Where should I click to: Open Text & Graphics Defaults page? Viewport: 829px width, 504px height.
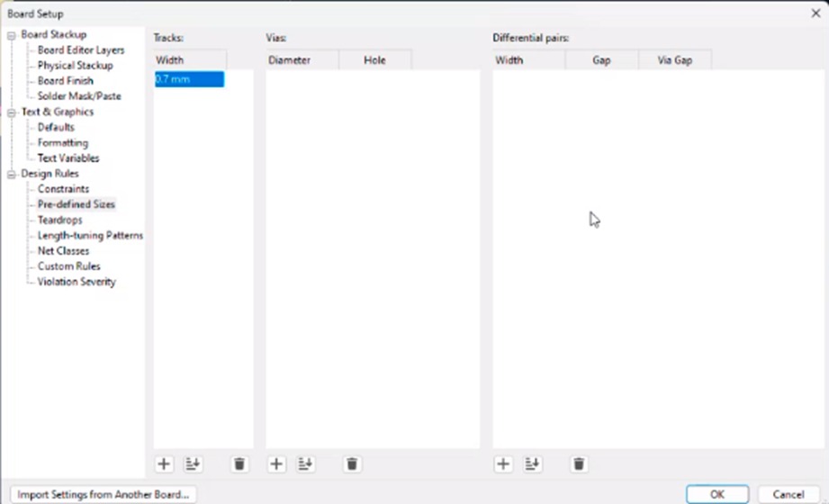click(x=56, y=128)
